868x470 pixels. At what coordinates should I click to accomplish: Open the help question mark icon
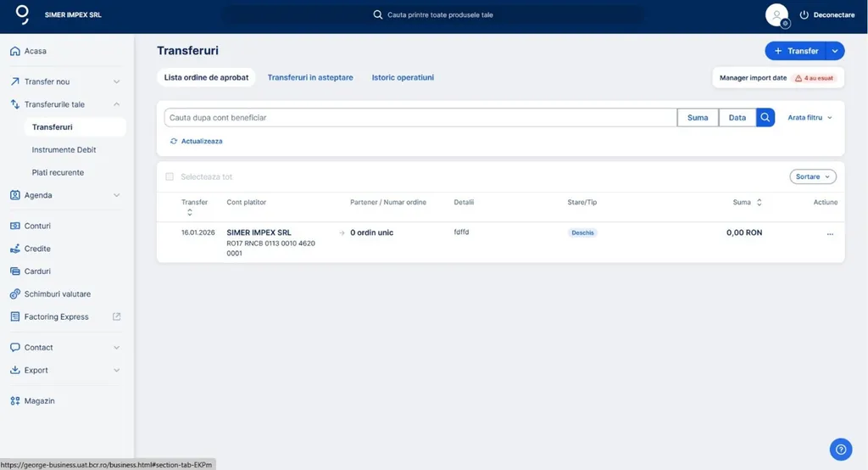click(x=839, y=450)
